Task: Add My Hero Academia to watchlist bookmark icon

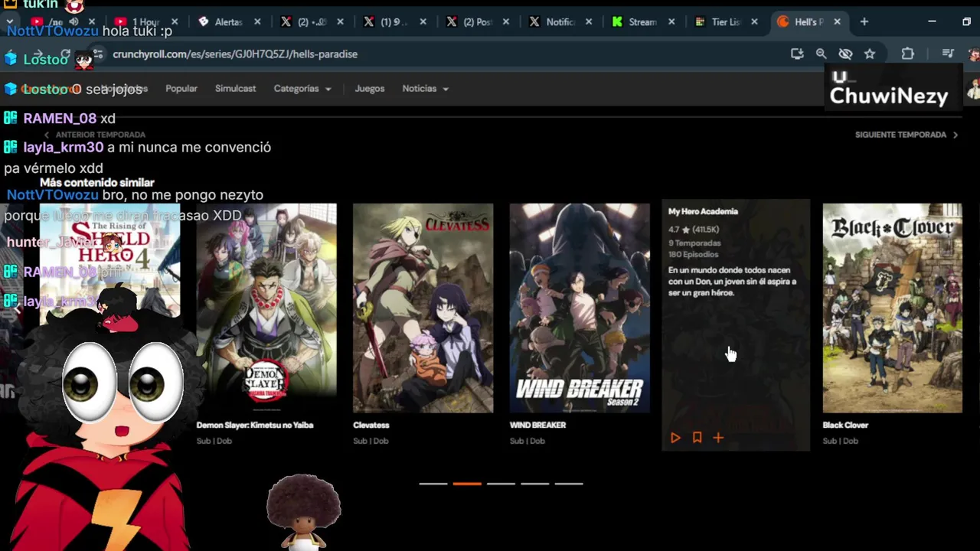Action: (697, 438)
